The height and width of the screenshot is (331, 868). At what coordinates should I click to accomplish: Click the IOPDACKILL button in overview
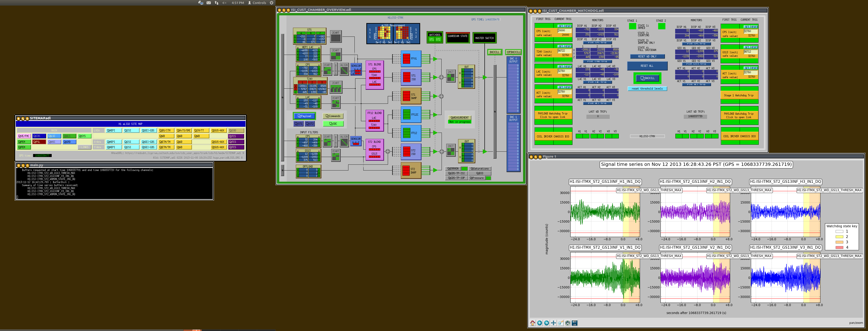pos(513,52)
